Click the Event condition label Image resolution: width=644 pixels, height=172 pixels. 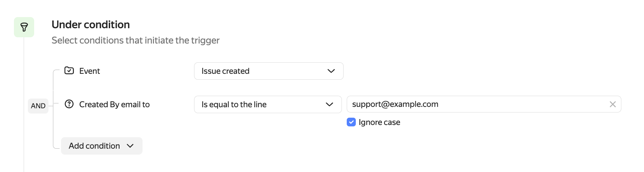90,71
